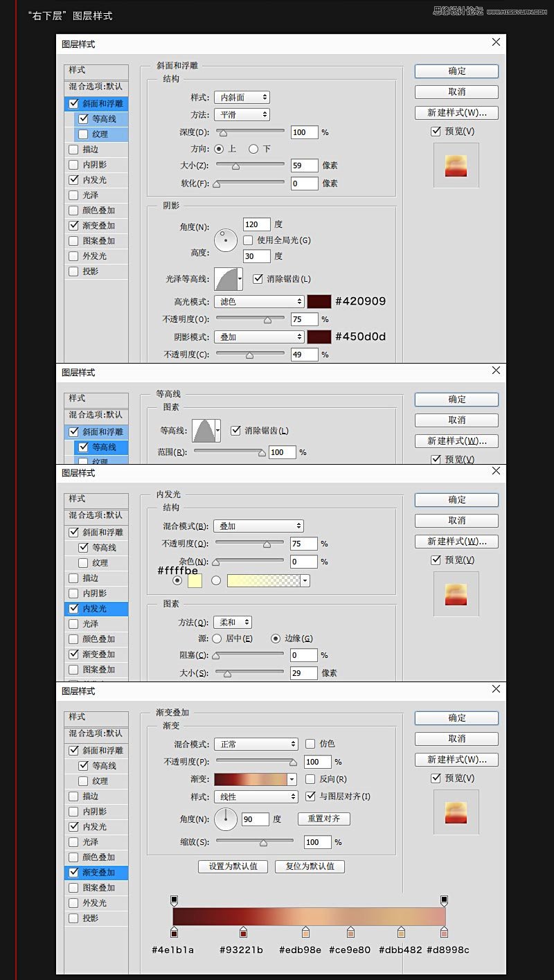Toggle 预览 in the 渐变叠加 dialog
Viewport: 554px width, 980px height.
436,778
